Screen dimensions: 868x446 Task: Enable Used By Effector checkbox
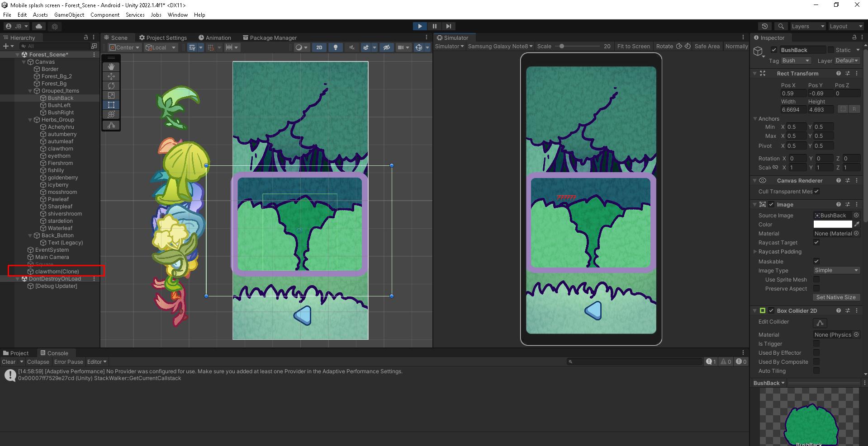pyautogui.click(x=816, y=352)
